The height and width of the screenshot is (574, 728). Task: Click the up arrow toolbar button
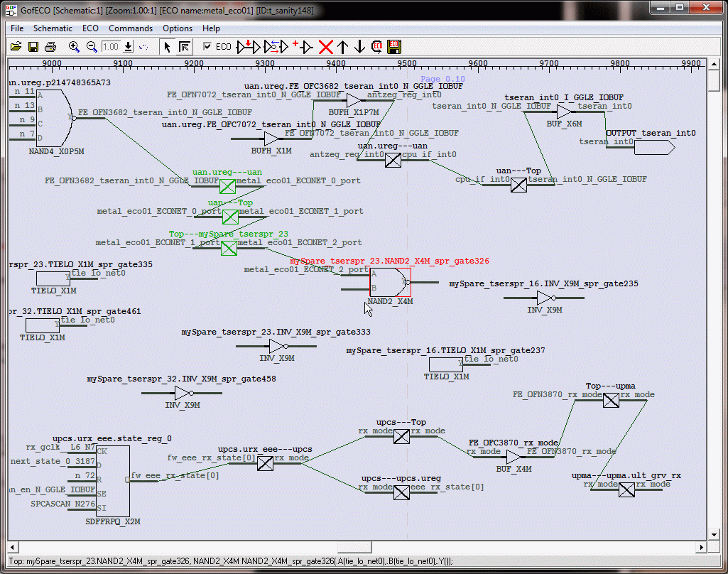pyautogui.click(x=342, y=47)
